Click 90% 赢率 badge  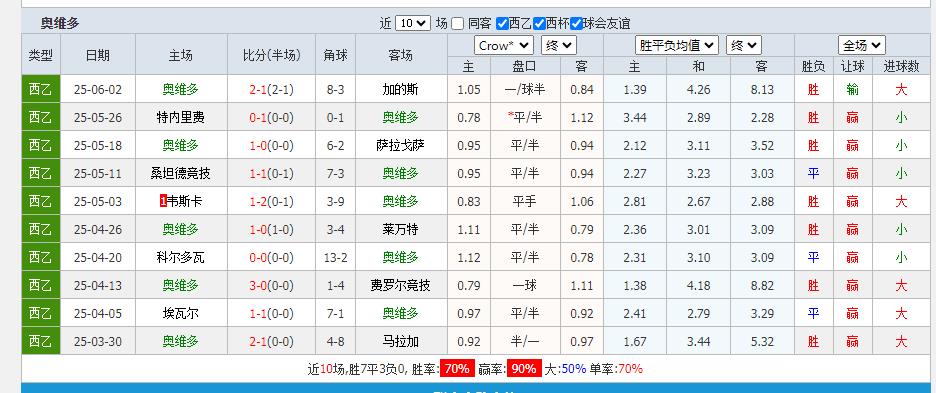524,369
